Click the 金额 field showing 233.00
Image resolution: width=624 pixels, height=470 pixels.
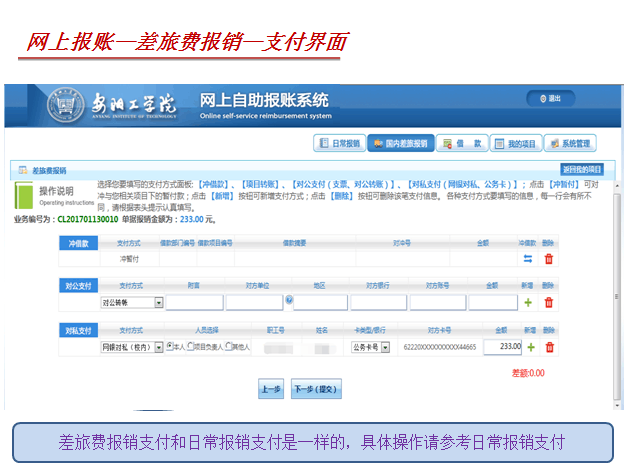(x=502, y=347)
